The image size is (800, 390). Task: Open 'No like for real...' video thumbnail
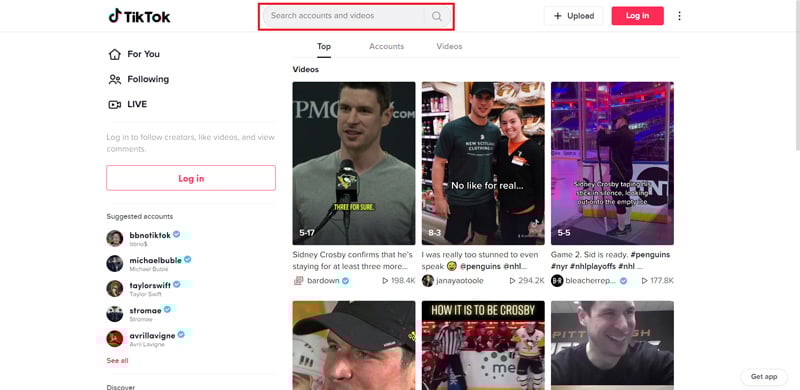[483, 163]
